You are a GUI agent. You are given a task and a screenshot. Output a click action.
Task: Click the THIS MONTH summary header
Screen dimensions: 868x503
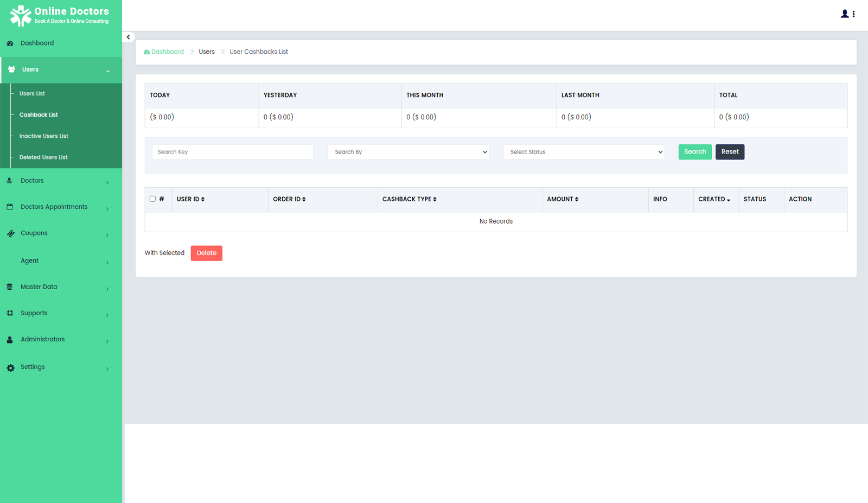pos(425,95)
